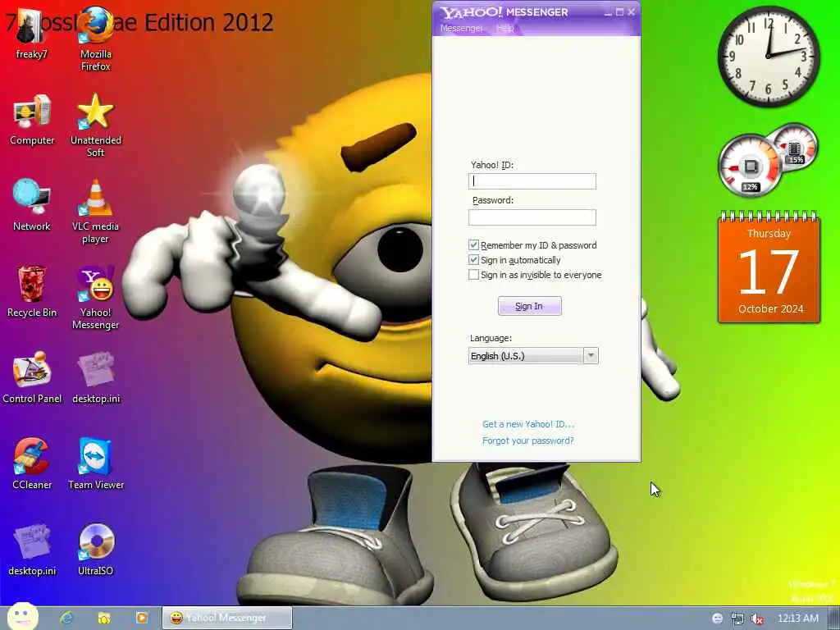Click the CPU meter gadget showing 12%
840x630 pixels.
750,166
